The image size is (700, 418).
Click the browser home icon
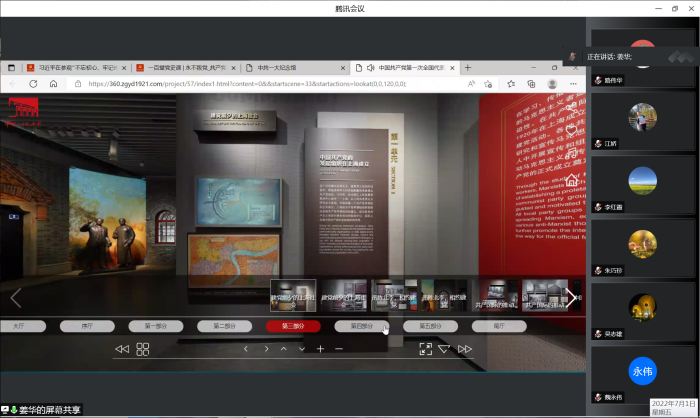click(x=54, y=84)
